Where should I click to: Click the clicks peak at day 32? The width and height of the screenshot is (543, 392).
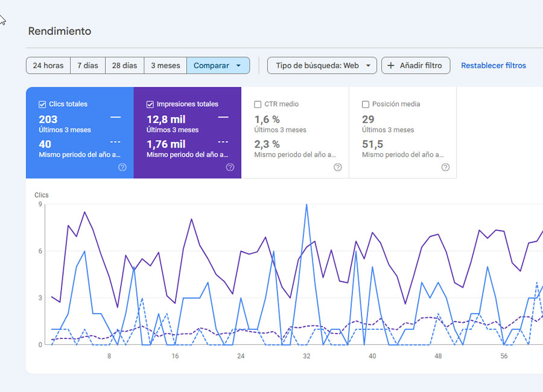click(306, 205)
